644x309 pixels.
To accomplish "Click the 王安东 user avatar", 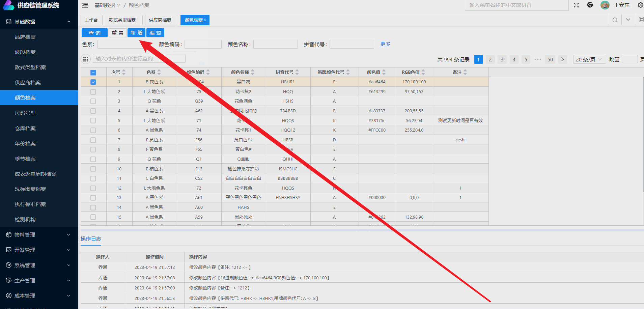I will pyautogui.click(x=605, y=5).
